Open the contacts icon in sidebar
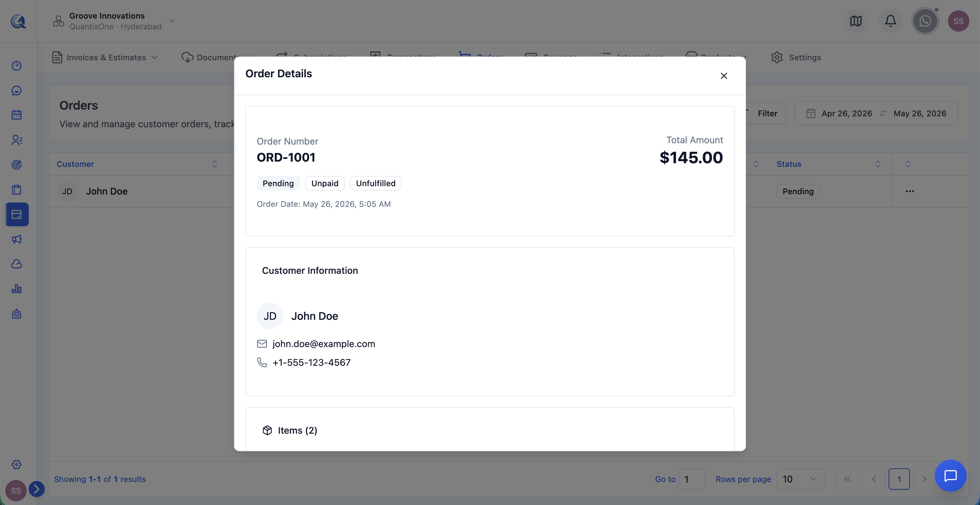980x505 pixels. (16, 140)
